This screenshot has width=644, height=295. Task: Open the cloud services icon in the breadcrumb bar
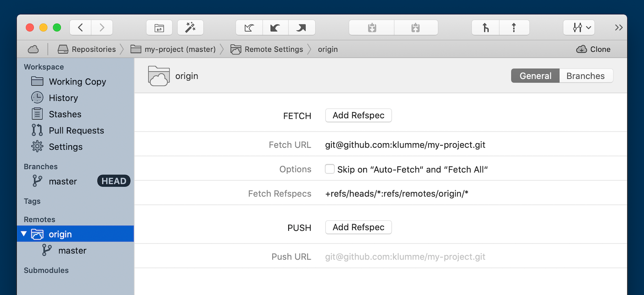point(33,49)
